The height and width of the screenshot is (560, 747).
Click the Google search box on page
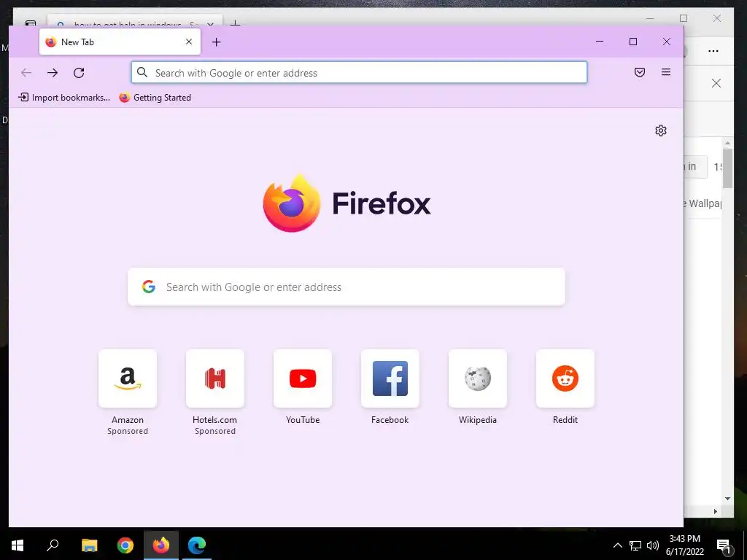coord(347,287)
